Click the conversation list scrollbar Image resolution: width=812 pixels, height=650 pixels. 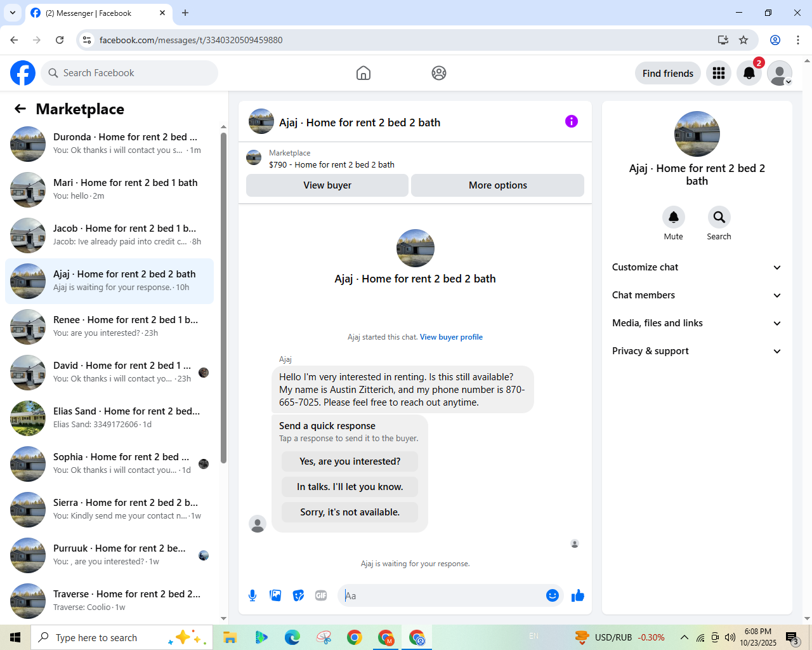pyautogui.click(x=223, y=297)
